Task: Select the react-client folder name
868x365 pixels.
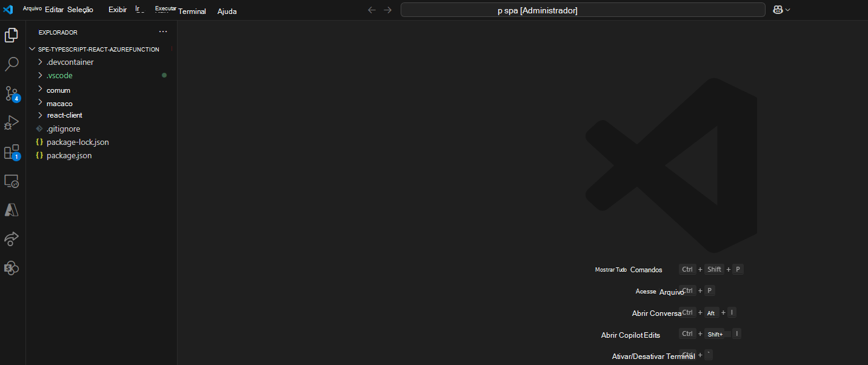Action: (65, 115)
